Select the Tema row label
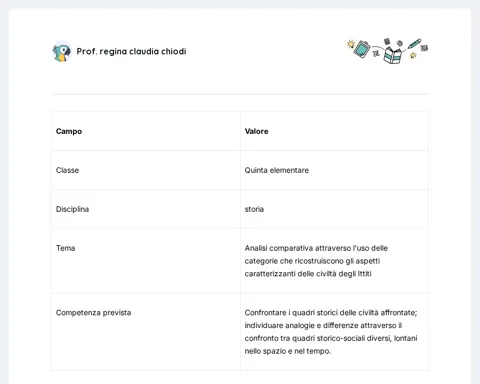 [x=65, y=248]
